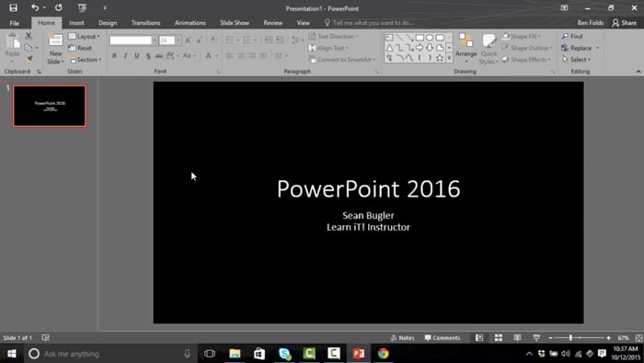Image resolution: width=644 pixels, height=363 pixels.
Task: Toggle bold formatting
Action: pyautogui.click(x=115, y=56)
